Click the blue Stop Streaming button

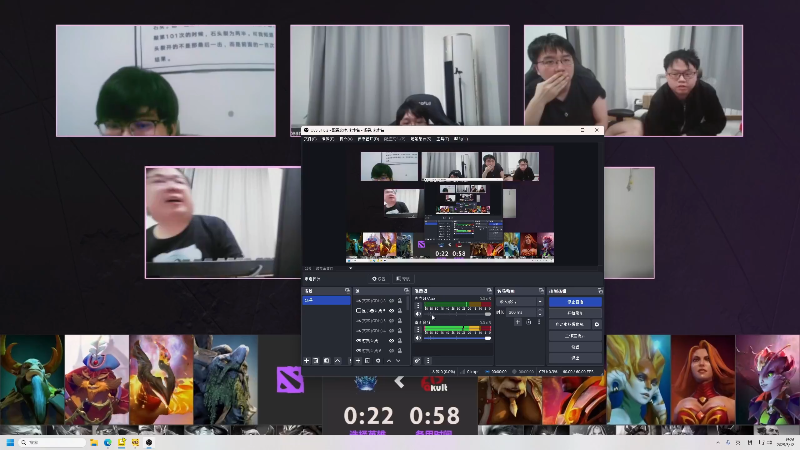tap(575, 302)
